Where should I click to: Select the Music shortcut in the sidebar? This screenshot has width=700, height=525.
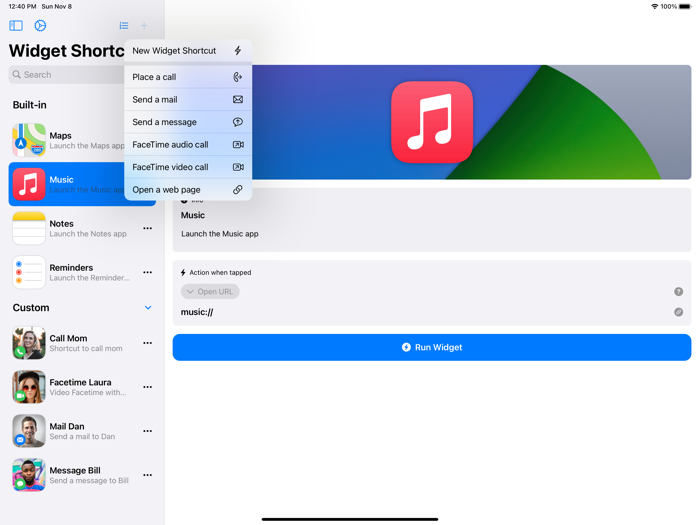(67, 184)
